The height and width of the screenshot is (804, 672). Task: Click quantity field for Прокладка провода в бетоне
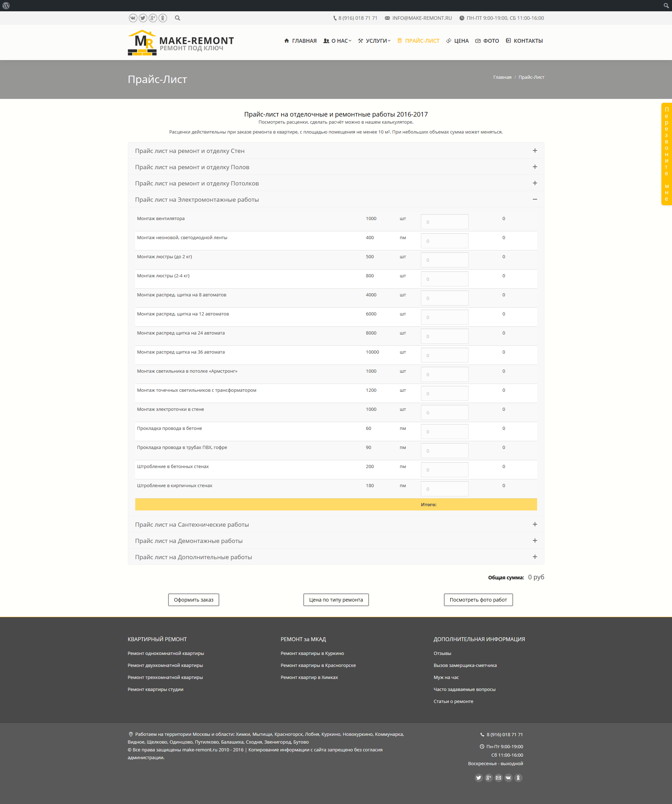(x=444, y=431)
